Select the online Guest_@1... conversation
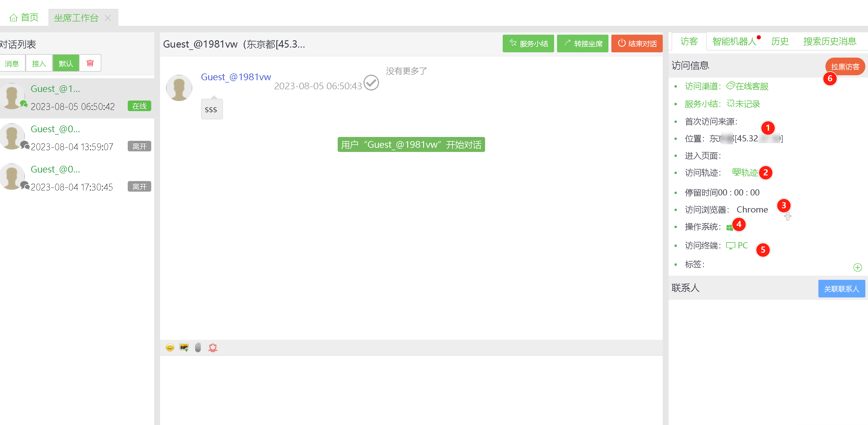The width and height of the screenshot is (868, 425). [77, 98]
